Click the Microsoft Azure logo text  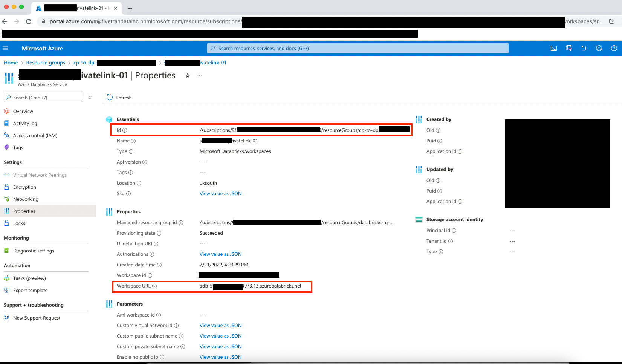[x=42, y=48]
